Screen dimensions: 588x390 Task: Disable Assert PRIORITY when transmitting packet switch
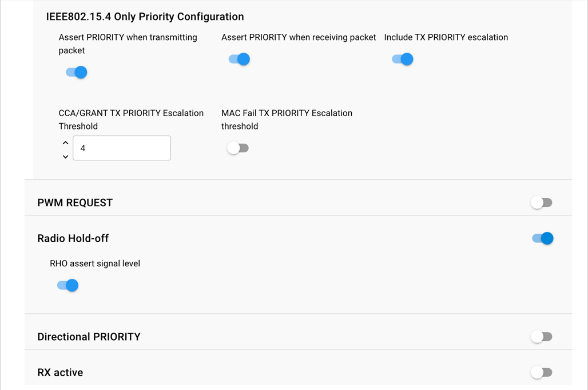pyautogui.click(x=76, y=72)
